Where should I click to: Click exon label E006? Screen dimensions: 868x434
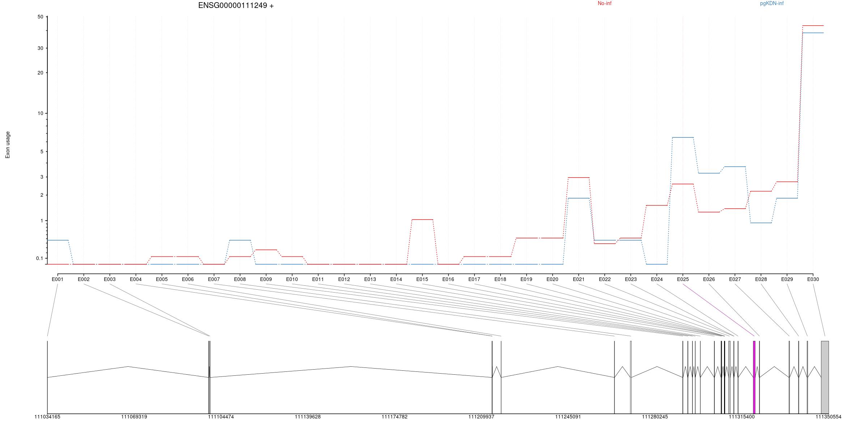click(x=188, y=279)
